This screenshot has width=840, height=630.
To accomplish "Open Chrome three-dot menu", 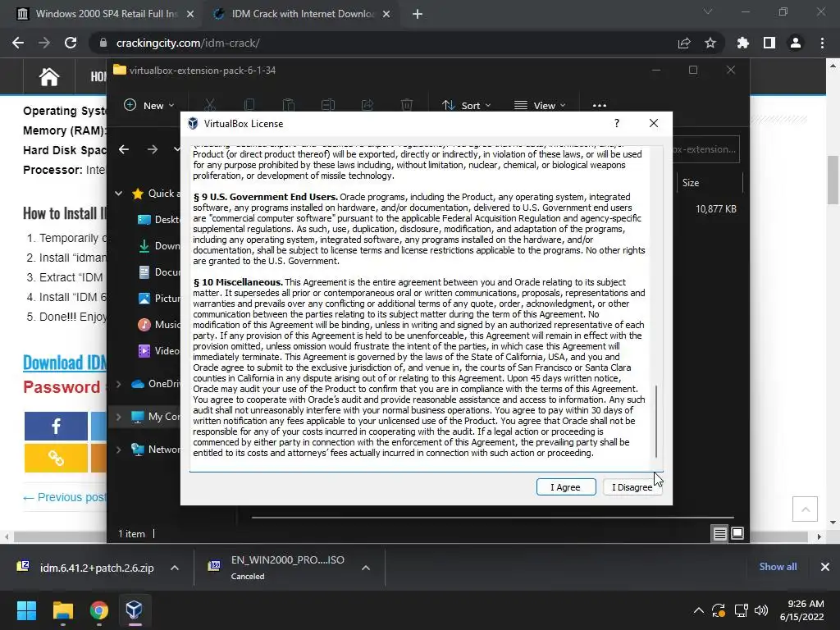I will (x=822, y=43).
